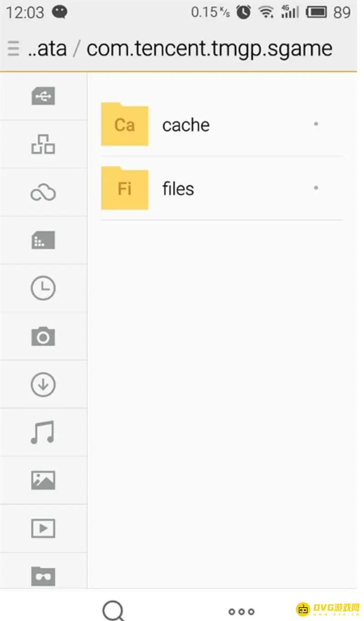Open the Pictures category icon
This screenshot has height=621, width=364.
(43, 480)
